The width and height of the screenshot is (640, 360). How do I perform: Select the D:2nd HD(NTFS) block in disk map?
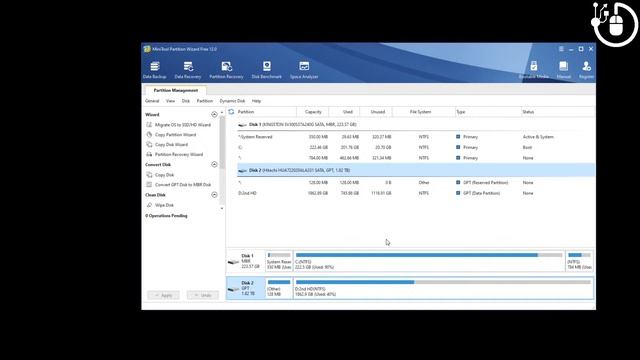tap(443, 288)
